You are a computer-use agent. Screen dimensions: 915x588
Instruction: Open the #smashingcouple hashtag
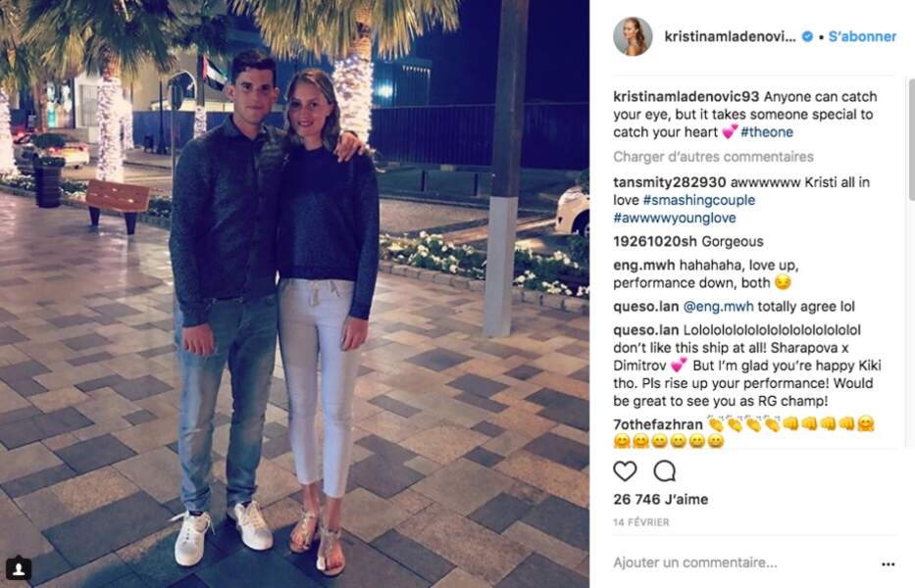tap(698, 200)
